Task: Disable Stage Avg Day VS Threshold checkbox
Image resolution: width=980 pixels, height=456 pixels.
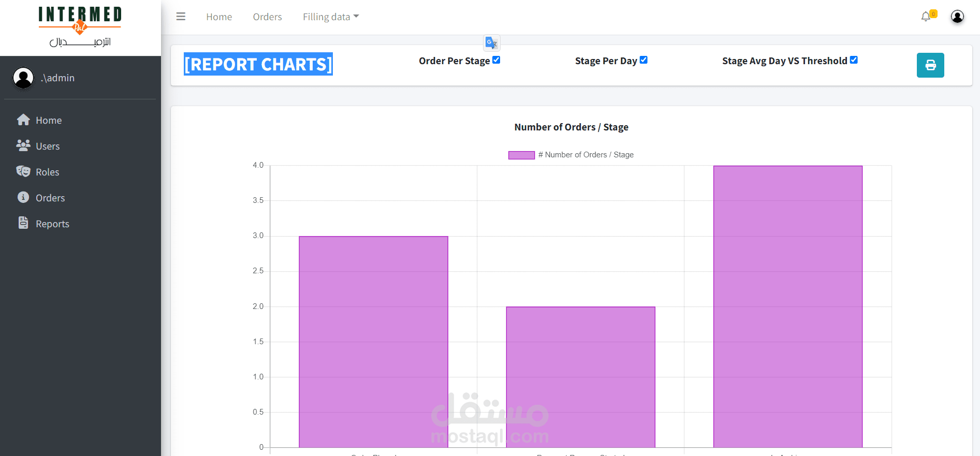Action: (x=854, y=60)
